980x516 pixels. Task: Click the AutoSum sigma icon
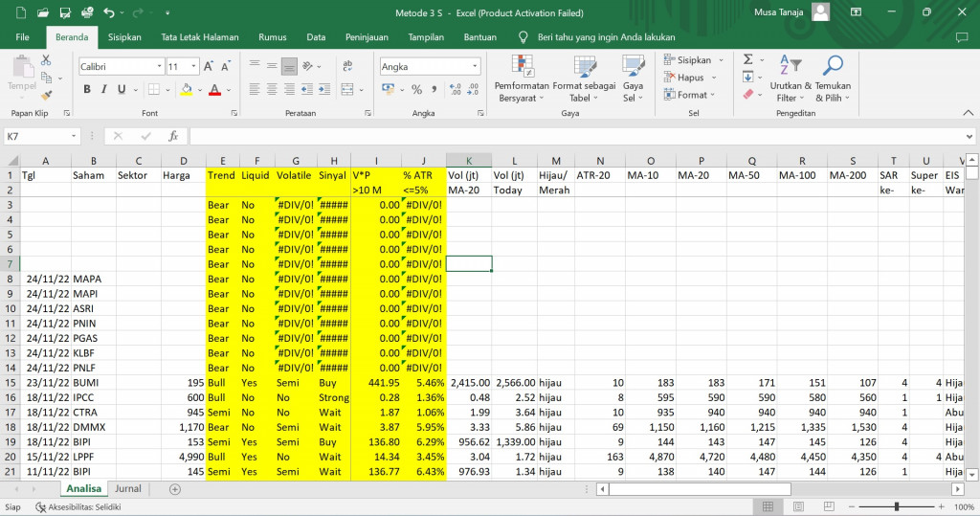(x=747, y=60)
